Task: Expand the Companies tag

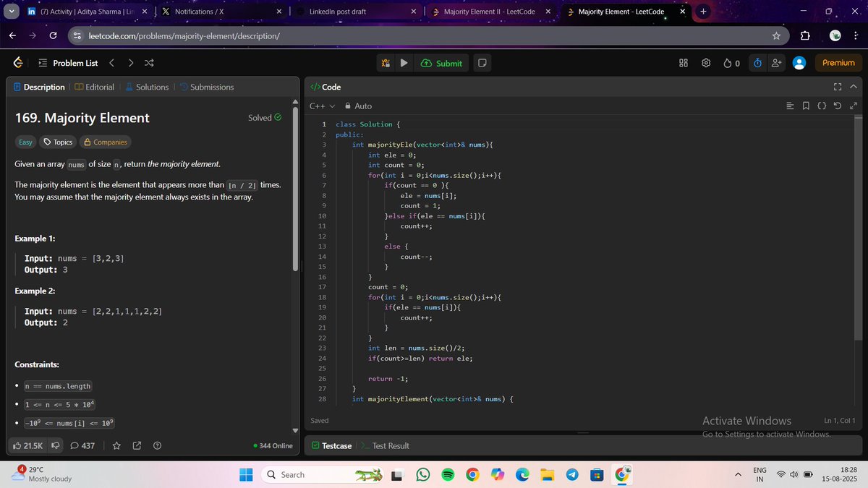Action: pyautogui.click(x=106, y=142)
